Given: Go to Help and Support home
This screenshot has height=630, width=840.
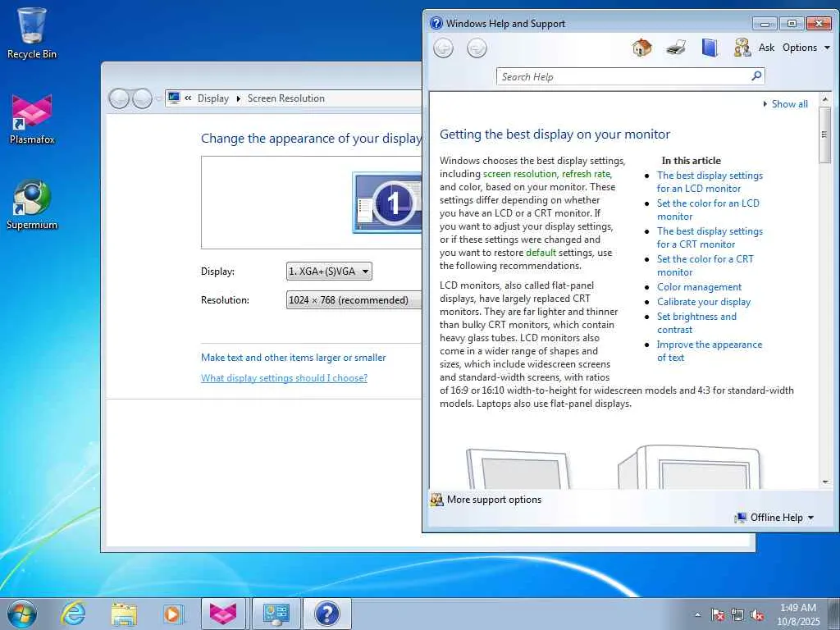Looking at the screenshot, I should click(x=641, y=48).
